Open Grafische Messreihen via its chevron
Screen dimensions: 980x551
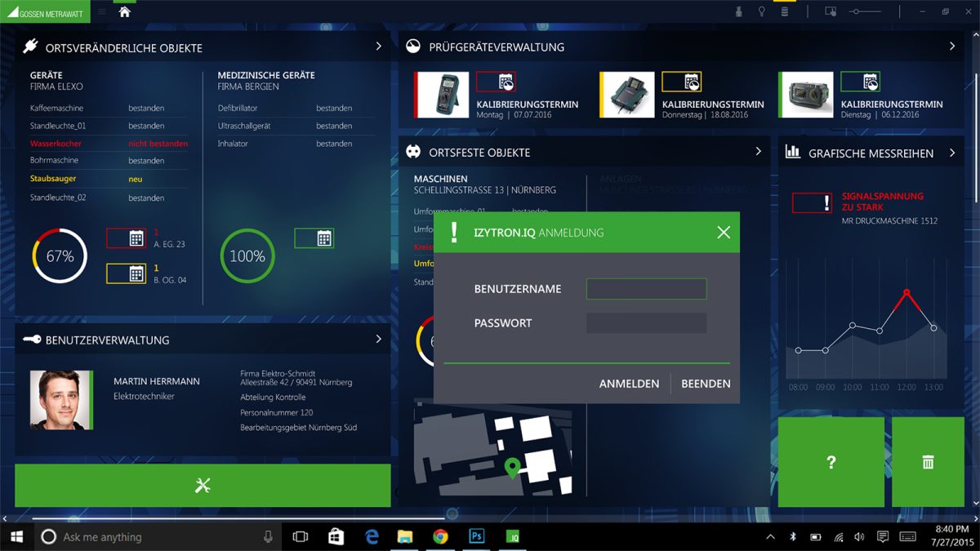coord(952,153)
